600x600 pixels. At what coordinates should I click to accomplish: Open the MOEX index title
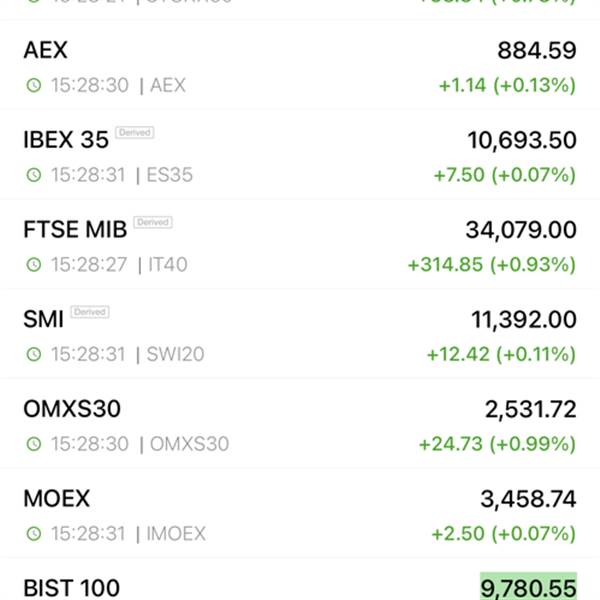(x=57, y=499)
